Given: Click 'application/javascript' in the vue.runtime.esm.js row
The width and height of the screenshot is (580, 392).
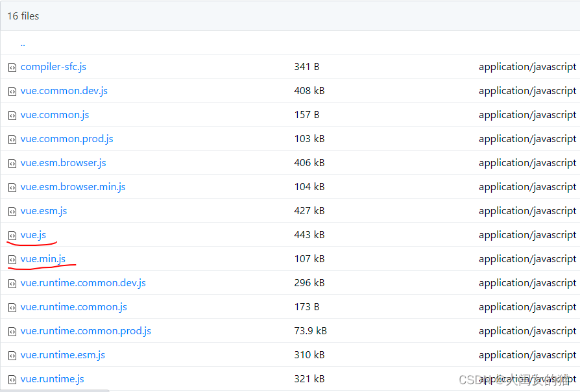Looking at the screenshot, I should tap(527, 356).
